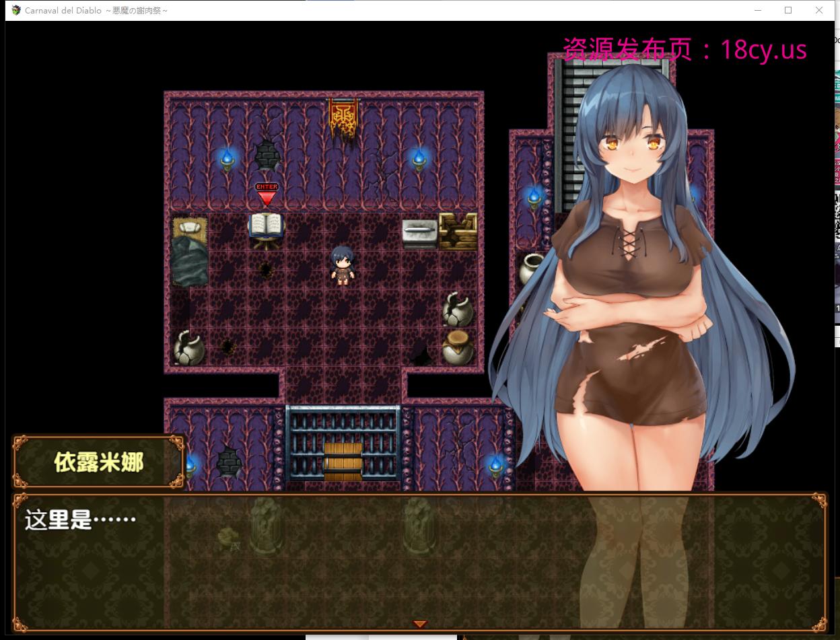Click the lidded clay pot at lower right
840x640 pixels.
pos(458,347)
